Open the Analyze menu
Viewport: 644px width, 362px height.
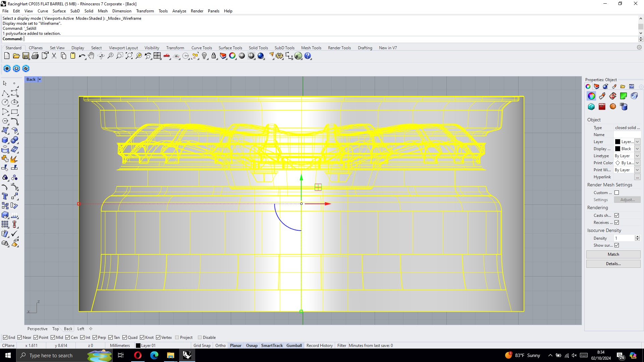click(179, 11)
